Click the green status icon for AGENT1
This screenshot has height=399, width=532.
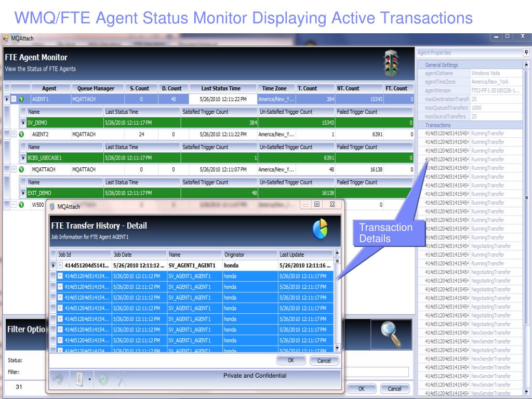pos(21,99)
